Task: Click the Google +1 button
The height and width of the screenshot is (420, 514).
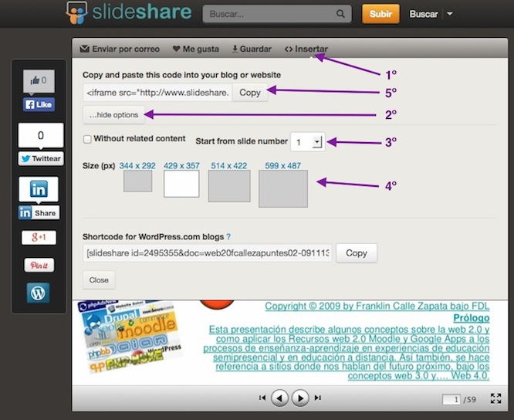Action: coord(39,237)
